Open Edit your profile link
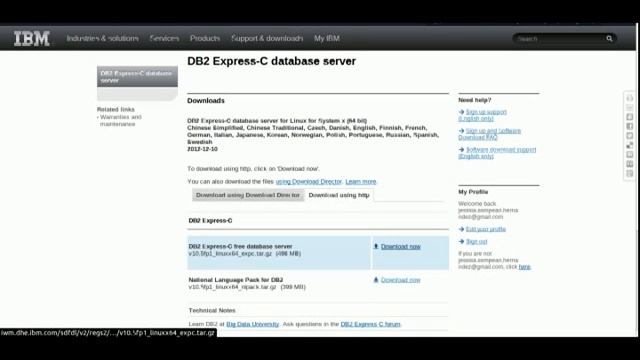The width and height of the screenshot is (640, 360). (x=486, y=229)
